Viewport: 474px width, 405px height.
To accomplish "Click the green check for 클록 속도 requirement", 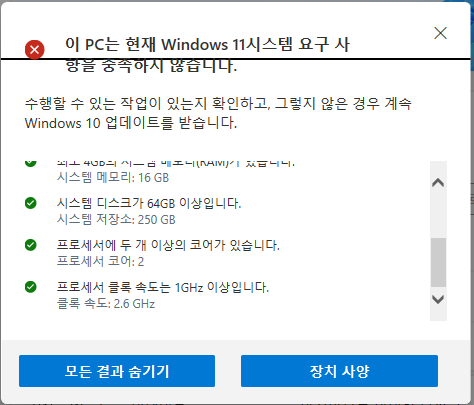I will 31,287.
